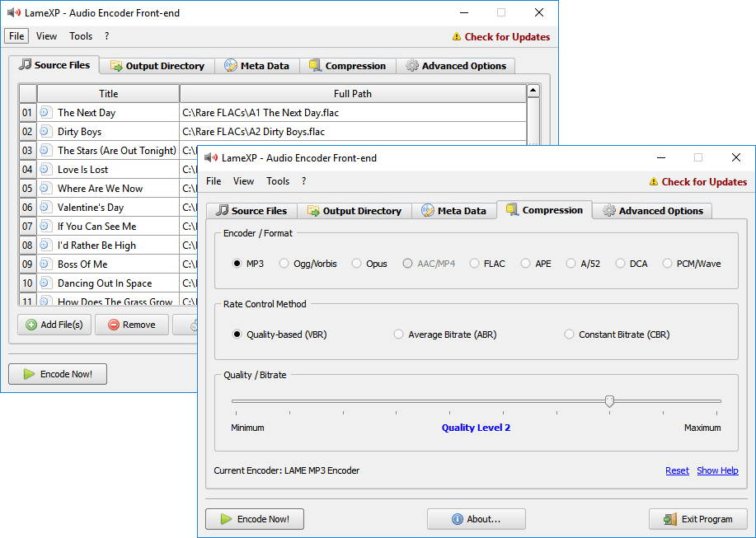Open the About... dialog button

pyautogui.click(x=477, y=519)
